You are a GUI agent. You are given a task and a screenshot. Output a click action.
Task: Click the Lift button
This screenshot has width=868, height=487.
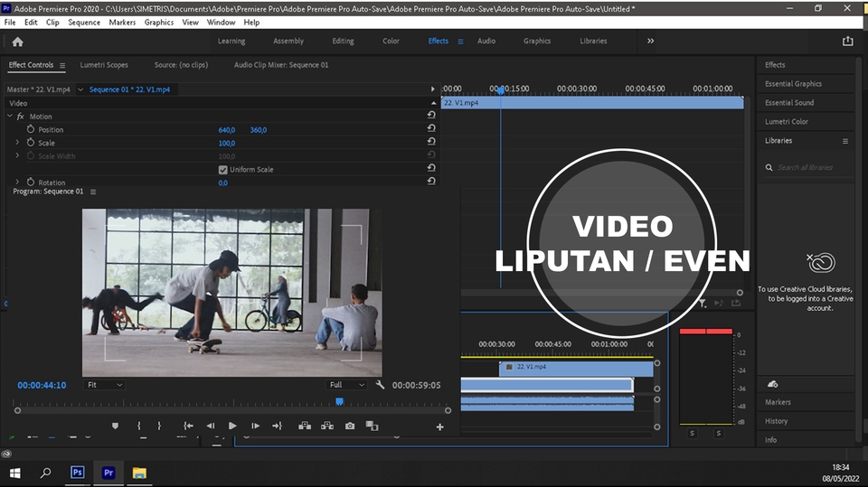(x=305, y=426)
